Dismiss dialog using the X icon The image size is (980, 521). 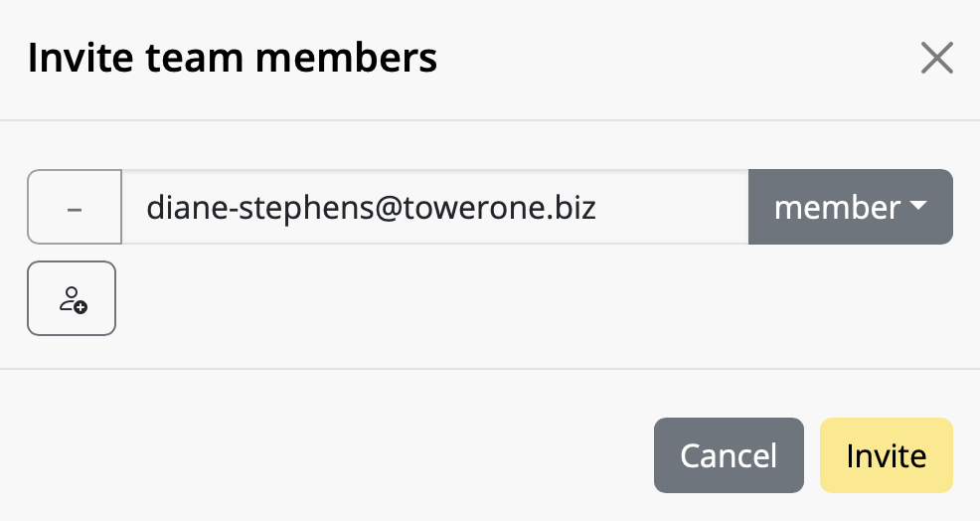click(x=937, y=58)
